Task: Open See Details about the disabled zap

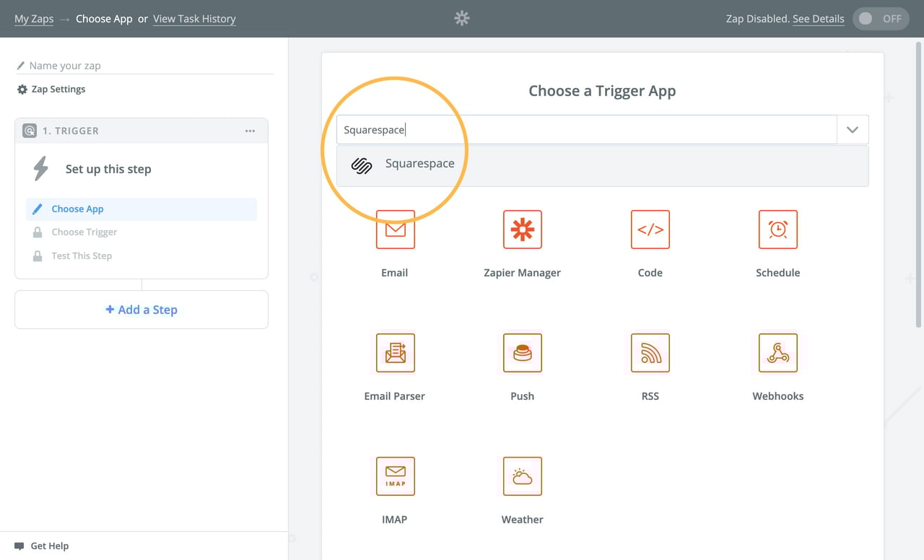Action: (819, 19)
